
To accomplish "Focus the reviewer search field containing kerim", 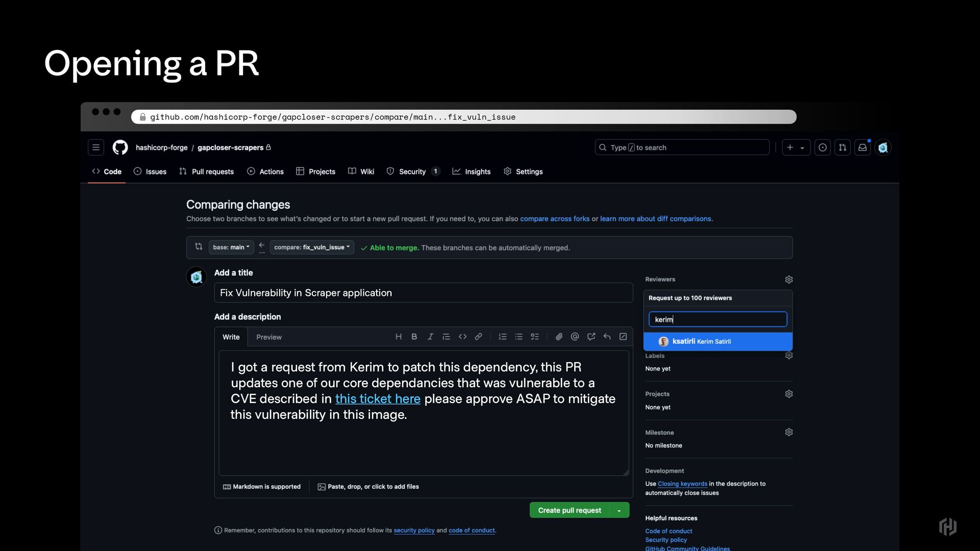I will (x=718, y=319).
